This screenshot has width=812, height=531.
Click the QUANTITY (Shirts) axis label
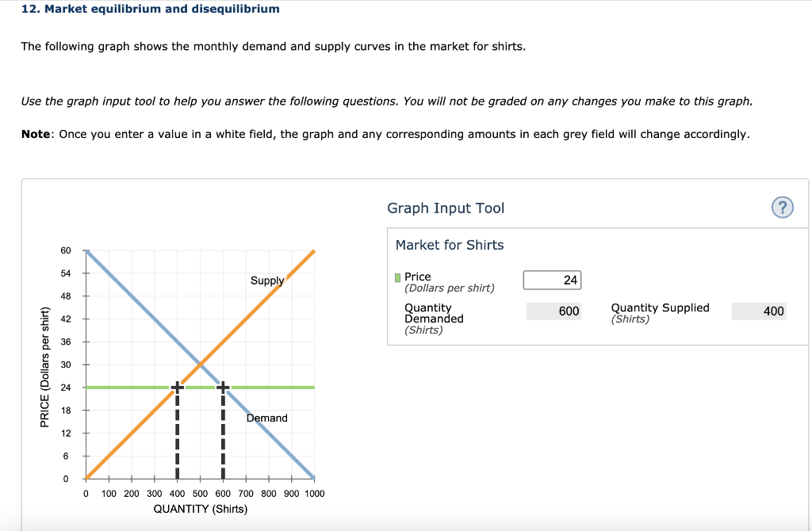200,509
